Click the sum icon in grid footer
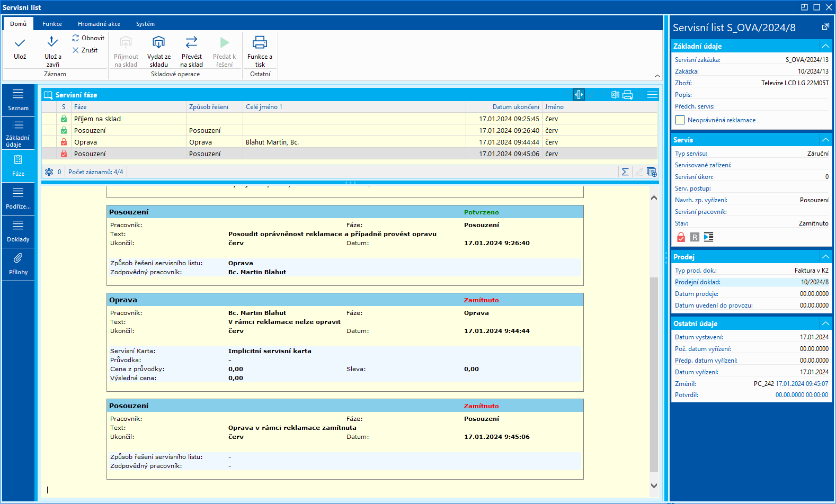 click(625, 172)
